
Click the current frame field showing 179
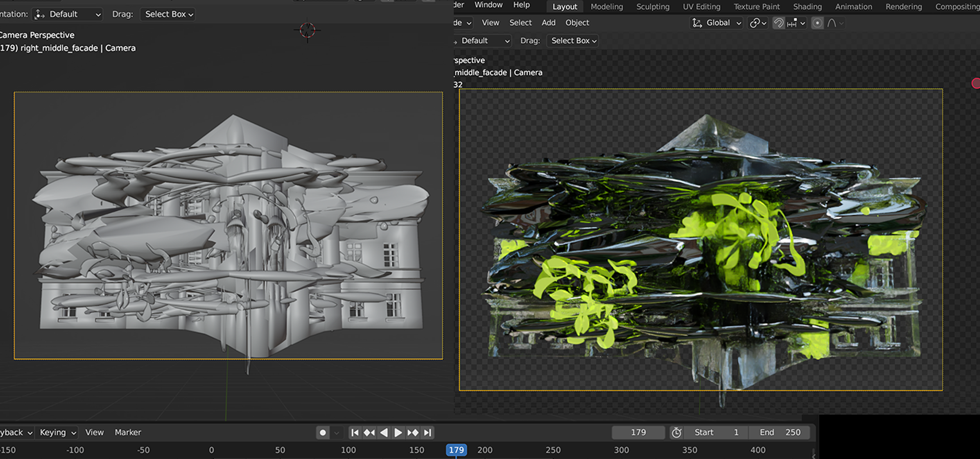coord(638,432)
